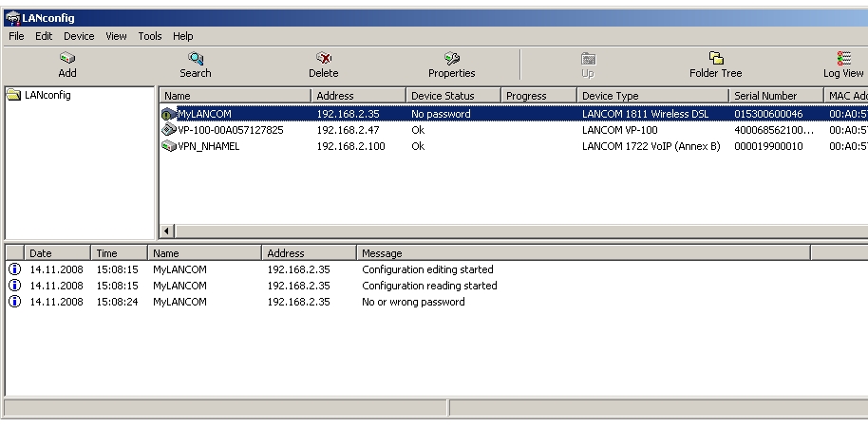Sort devices by the Address column header
This screenshot has width=868, height=426.
click(x=357, y=96)
